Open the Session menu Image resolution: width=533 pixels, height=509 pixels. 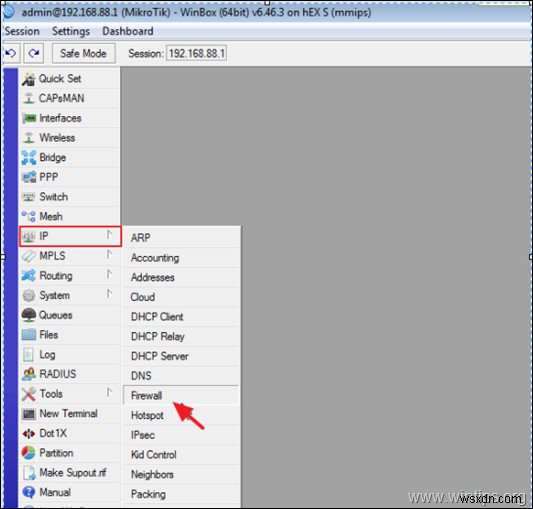point(22,31)
